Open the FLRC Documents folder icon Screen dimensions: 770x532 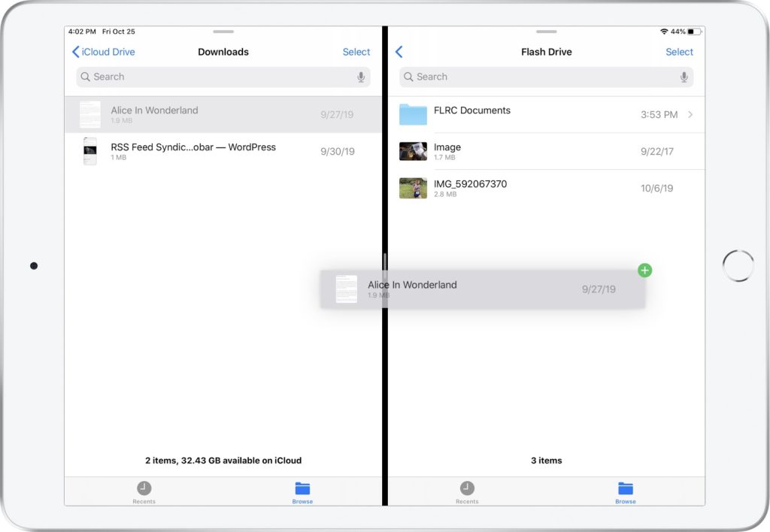(413, 114)
